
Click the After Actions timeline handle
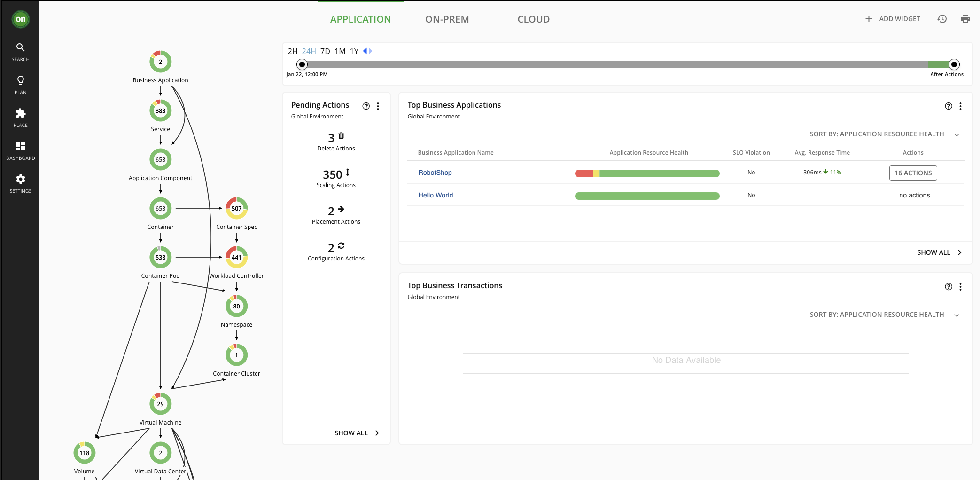954,64
